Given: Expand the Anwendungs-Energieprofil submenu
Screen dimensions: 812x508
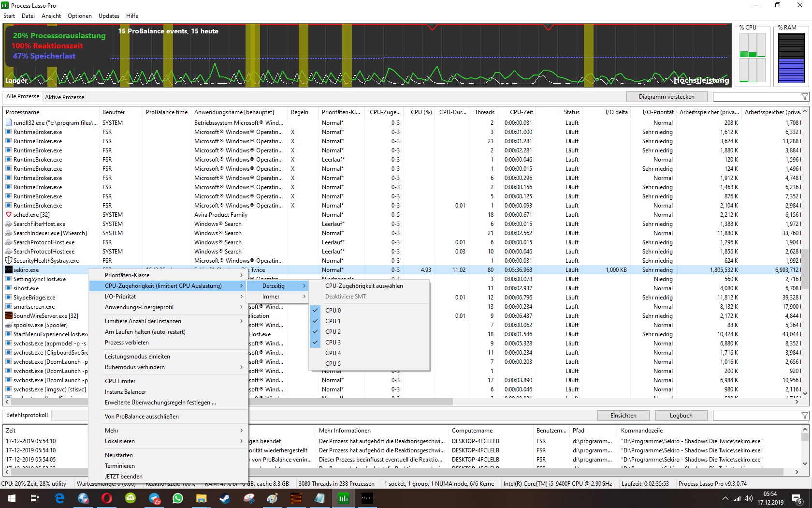Looking at the screenshot, I should [x=168, y=307].
